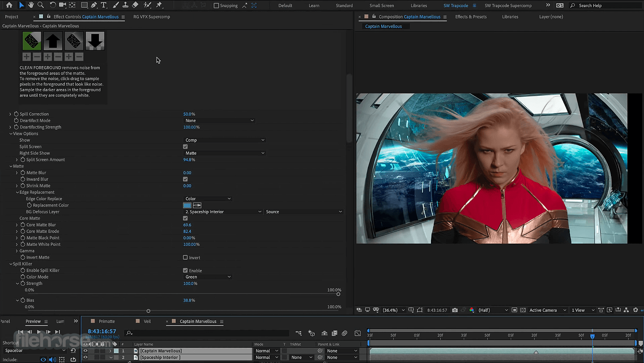Viewport: 644px width, 363px height.
Task: Check the Invert Matte checkbox
Action: pyautogui.click(x=185, y=257)
